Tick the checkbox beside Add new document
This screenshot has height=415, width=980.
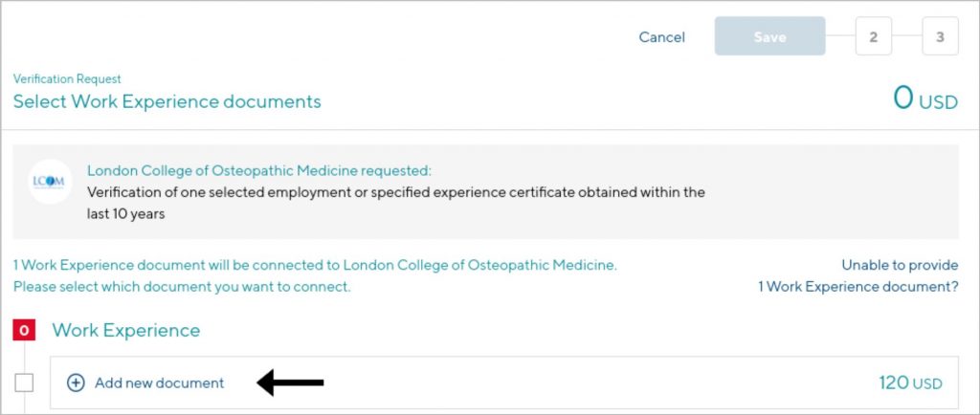24,382
